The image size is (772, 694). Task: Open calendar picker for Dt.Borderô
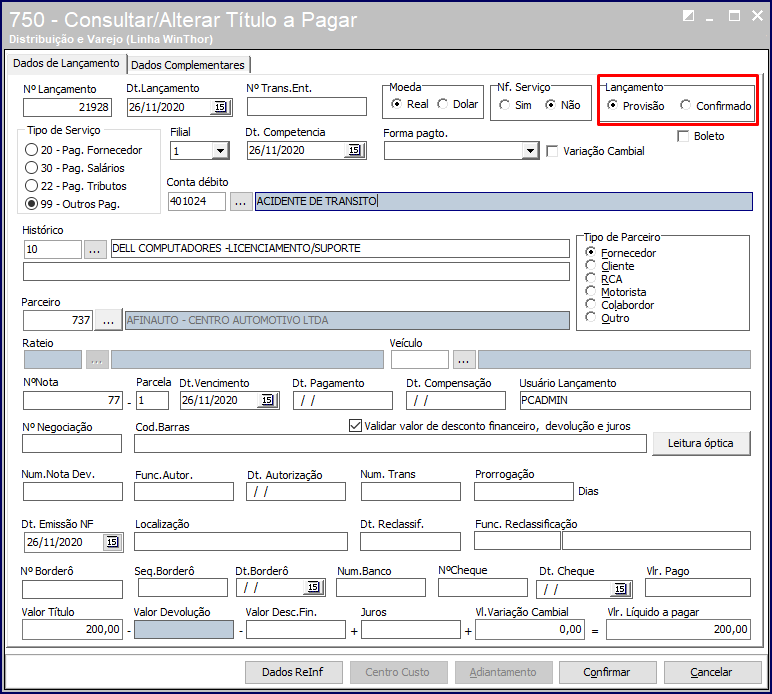coord(314,587)
